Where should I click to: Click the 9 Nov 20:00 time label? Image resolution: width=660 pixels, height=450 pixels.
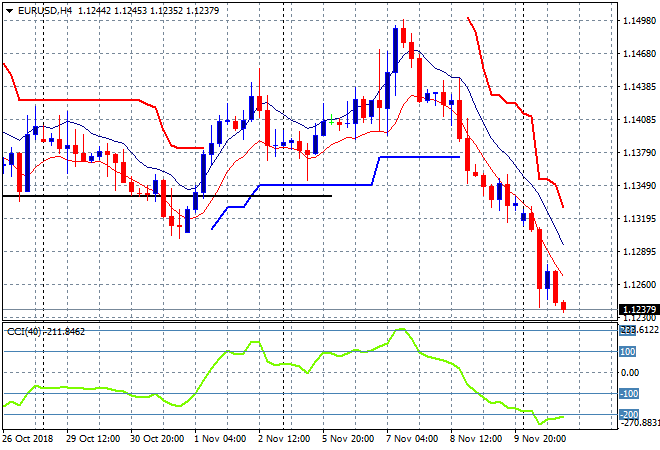pos(541,438)
